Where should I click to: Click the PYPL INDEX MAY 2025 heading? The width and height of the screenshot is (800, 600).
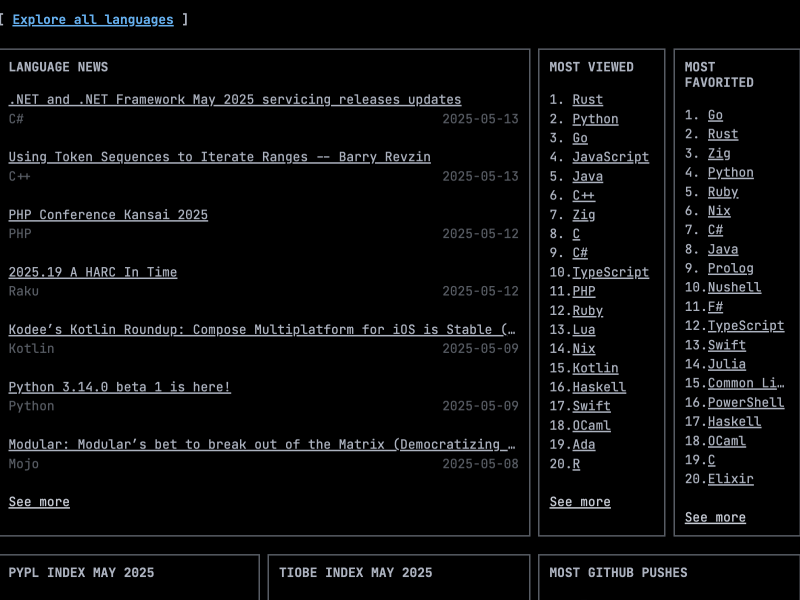[x=81, y=572]
